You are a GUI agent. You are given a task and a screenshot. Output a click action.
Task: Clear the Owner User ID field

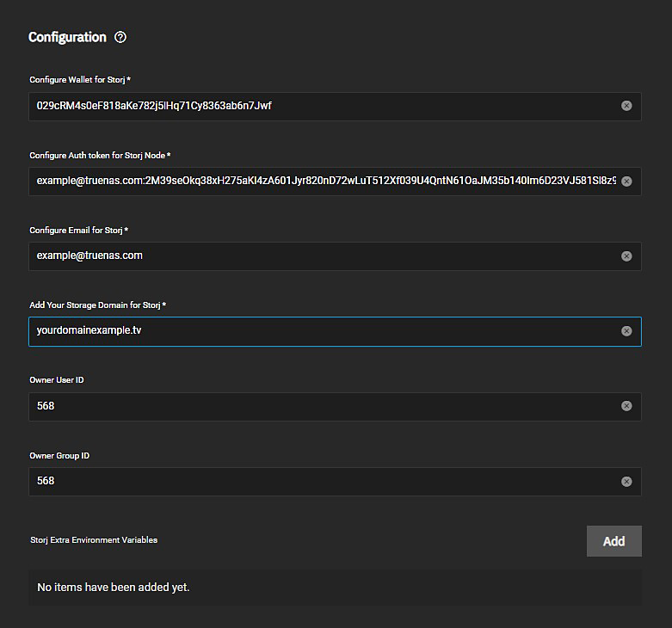pos(626,406)
